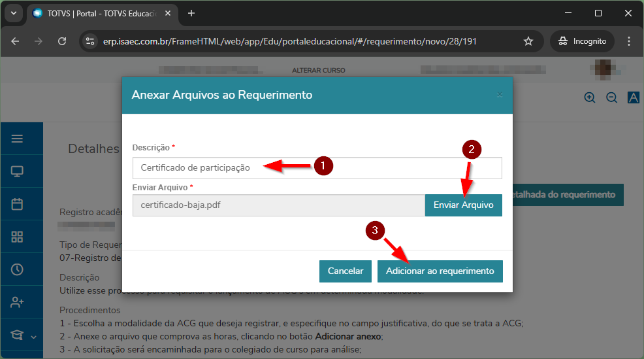Screen dimensions: 644x359
Task: Click Adicionar ao requerimento button
Action: [440, 271]
